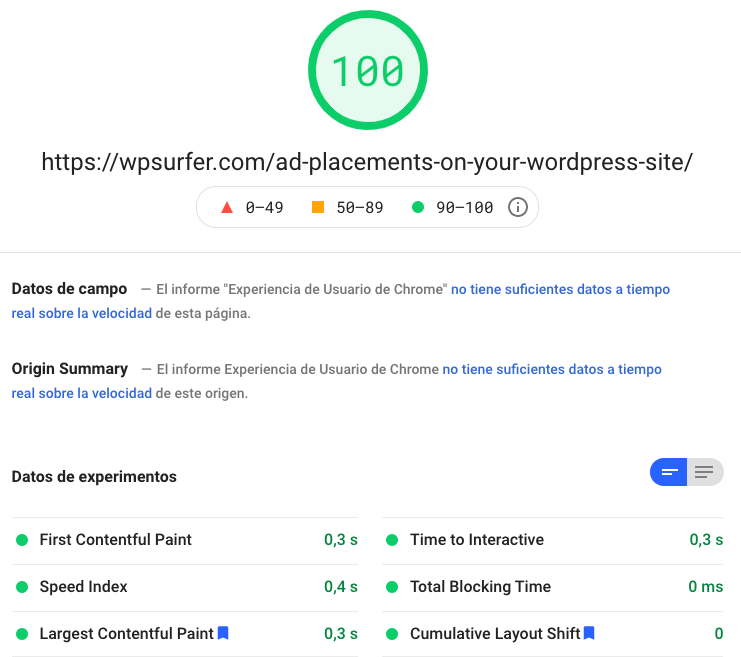Click the Largest Contentful Paint label

coord(126,634)
